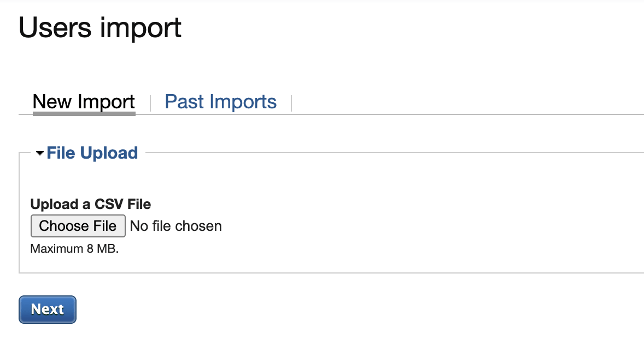Switch to the Past Imports tab
Viewport: 644px width, 349px height.
220,102
